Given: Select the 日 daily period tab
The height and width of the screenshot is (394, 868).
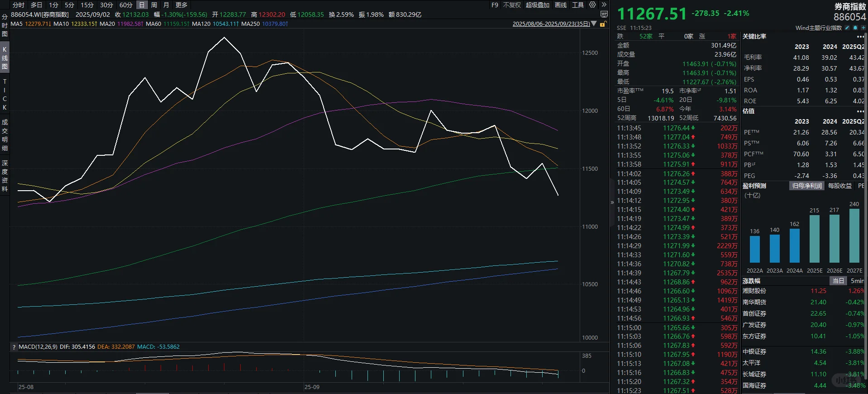Looking at the screenshot, I should 142,5.
